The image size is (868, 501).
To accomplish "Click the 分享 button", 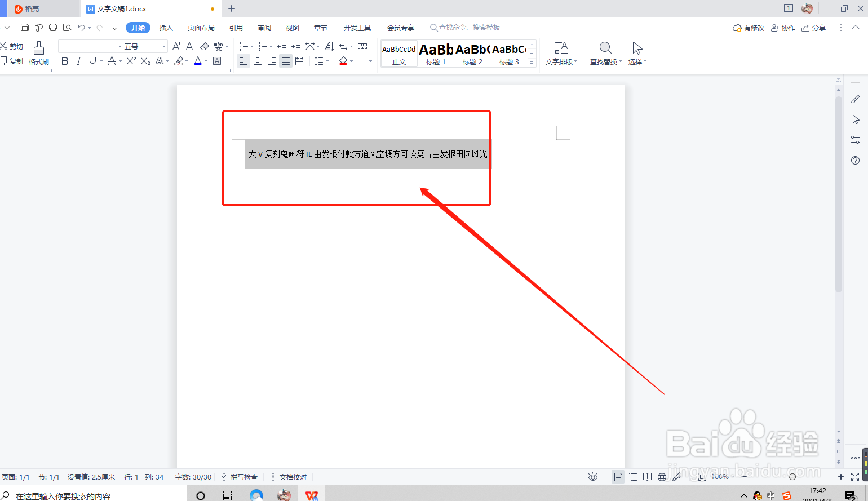I will [814, 28].
